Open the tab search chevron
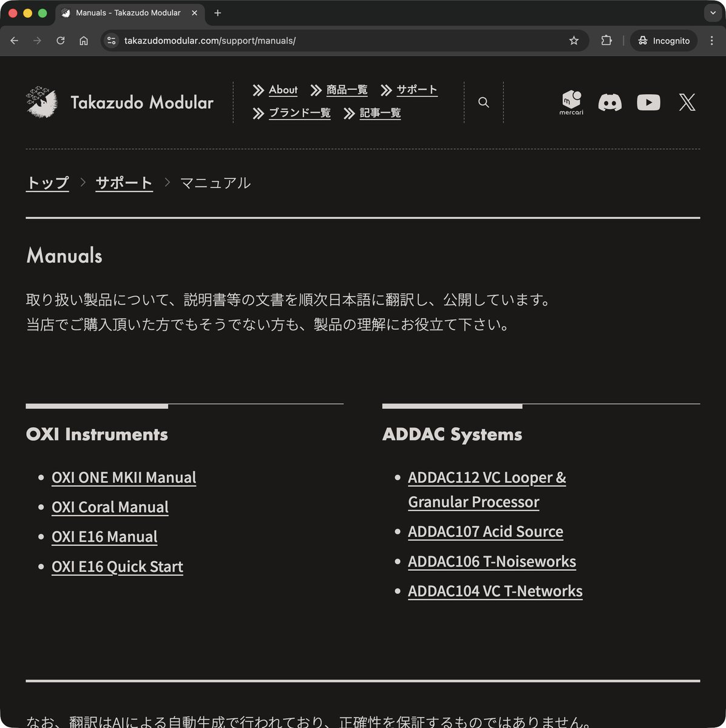The image size is (726, 728). [711, 13]
